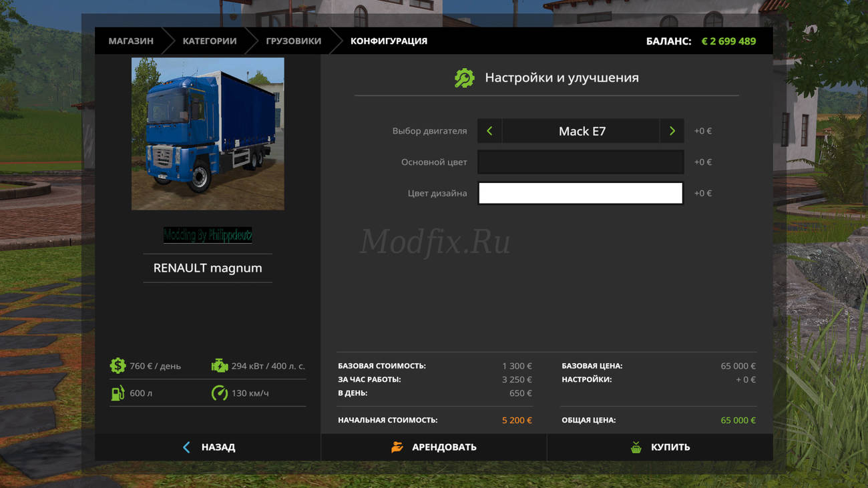Click the +0 € price next to engine
868x488 pixels.
click(x=703, y=131)
